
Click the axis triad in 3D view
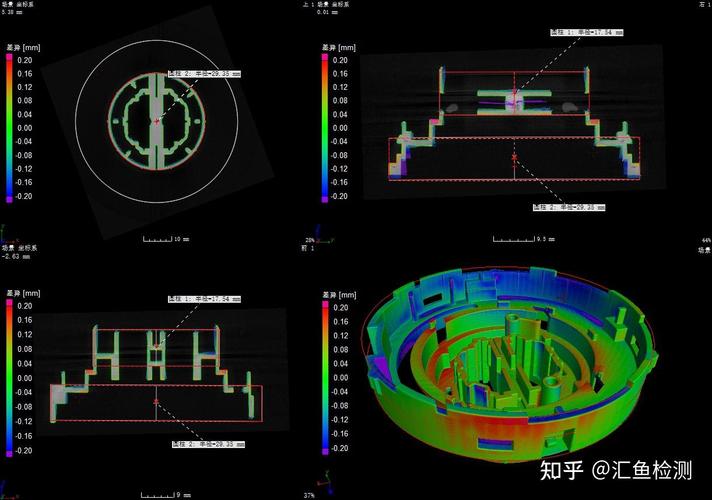click(x=326, y=482)
